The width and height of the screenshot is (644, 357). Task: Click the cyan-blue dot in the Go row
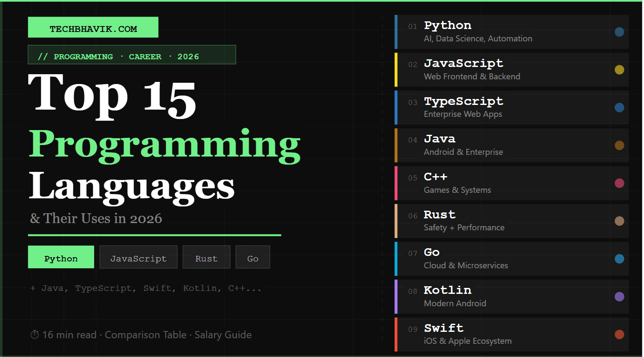[619, 259]
